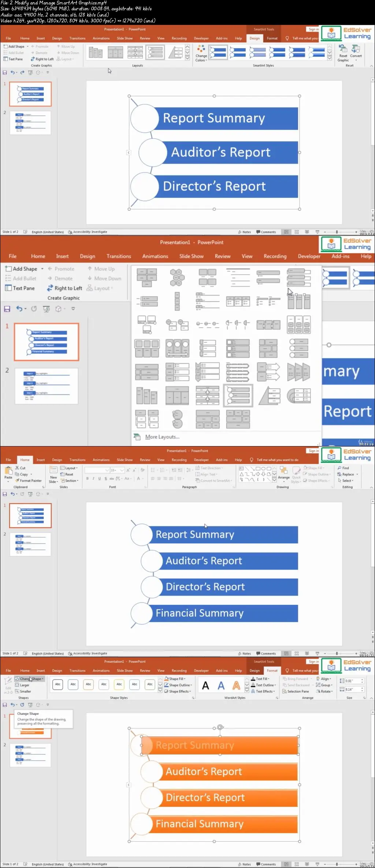This screenshot has height=868, width=375.
Task: Select selected first SmartArt style in Design-tab frame
Action: 218,52
